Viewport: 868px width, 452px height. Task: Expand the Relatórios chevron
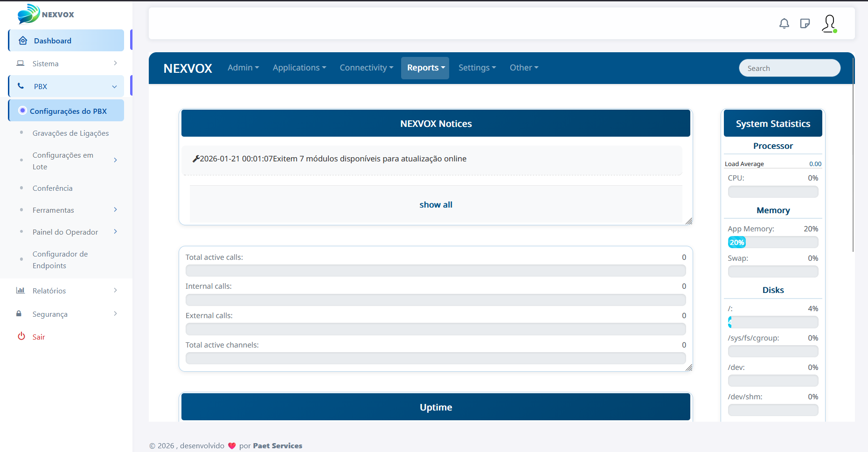(x=115, y=290)
